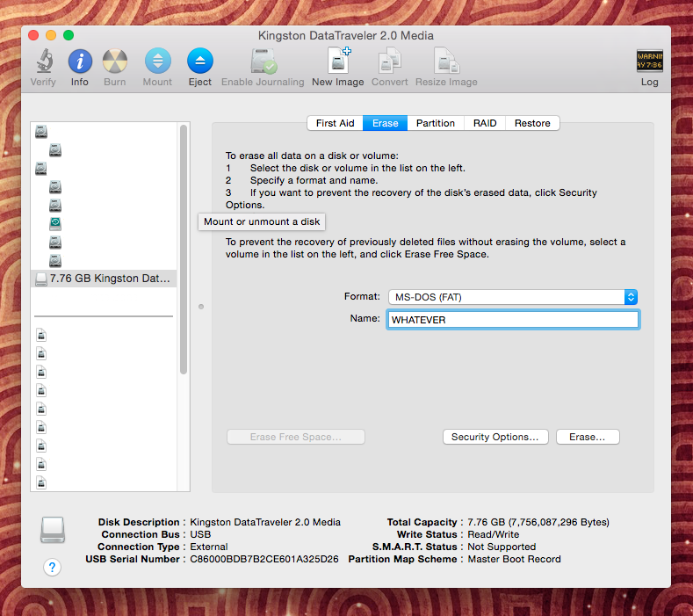Click the green zoom window button
Viewport: 693px width, 616px height.
click(x=69, y=35)
